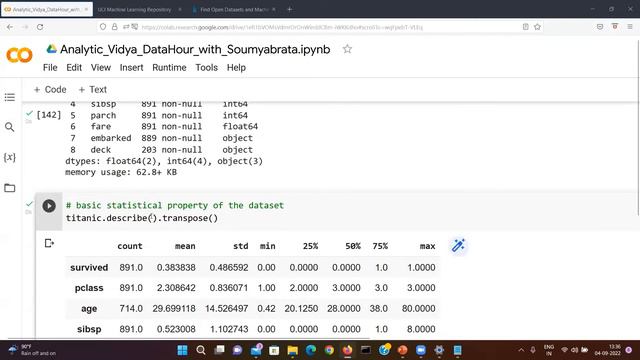Star the Analytic_Vidya notebook

coord(347,49)
